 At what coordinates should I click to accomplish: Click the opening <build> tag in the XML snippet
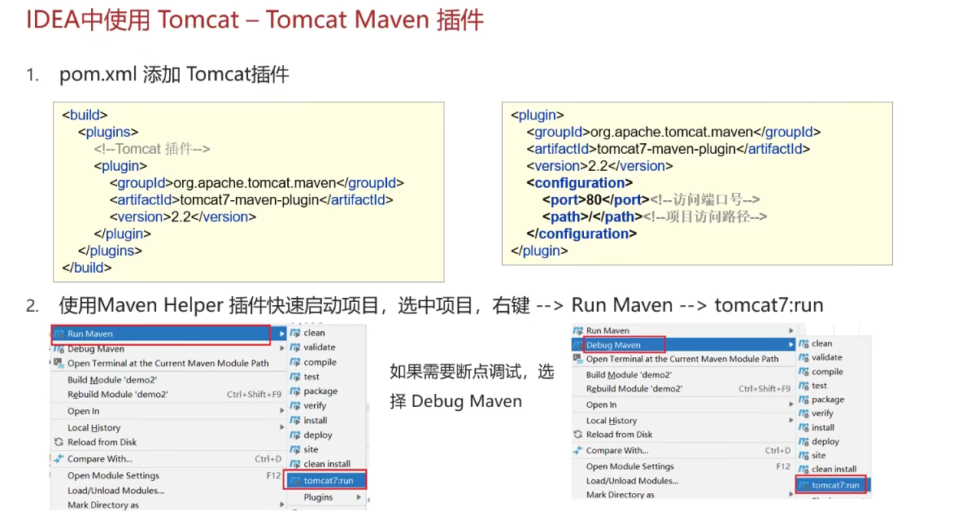85,115
